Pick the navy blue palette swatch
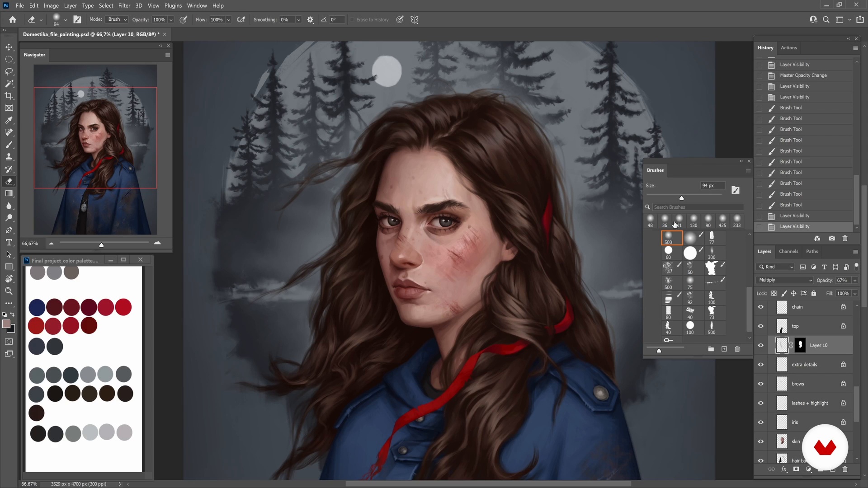Viewport: 868px width, 488px height. [x=37, y=308]
